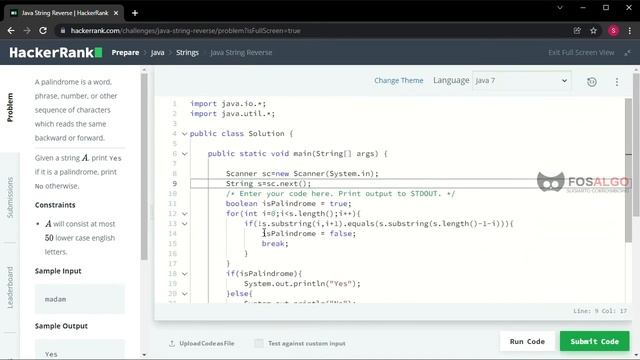The image size is (640, 360).
Task: Click the HackerRank logo
Action: (56, 52)
